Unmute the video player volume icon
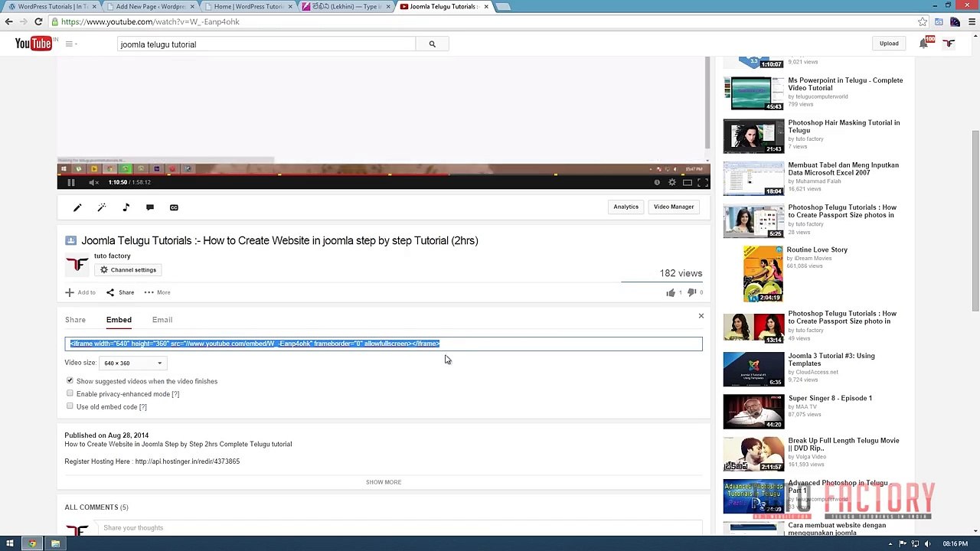980x551 pixels. 93,182
